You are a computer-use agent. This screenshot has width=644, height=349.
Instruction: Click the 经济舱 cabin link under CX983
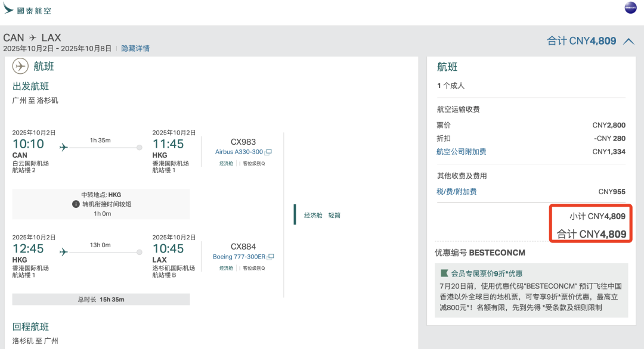227,162
